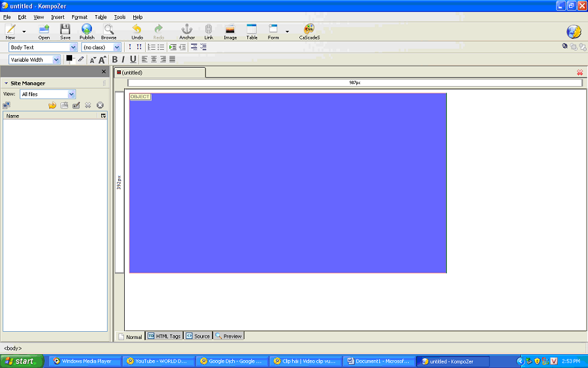Select the blue OBJECT element in editor
The height and width of the screenshot is (368, 588).
(287, 183)
